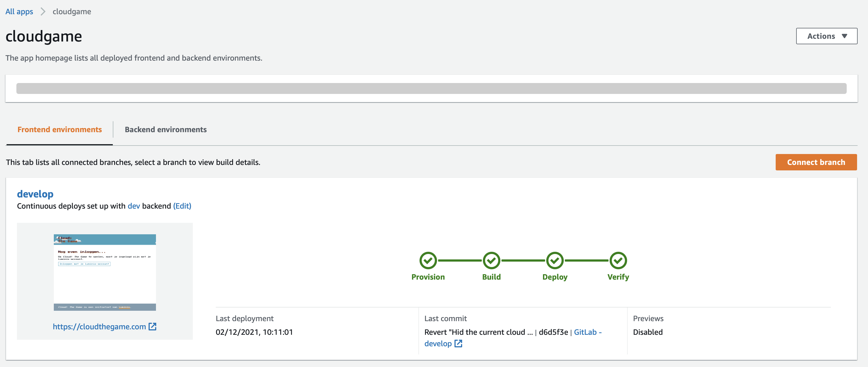Click the Verify step label
This screenshot has height=367, width=868.
618,277
